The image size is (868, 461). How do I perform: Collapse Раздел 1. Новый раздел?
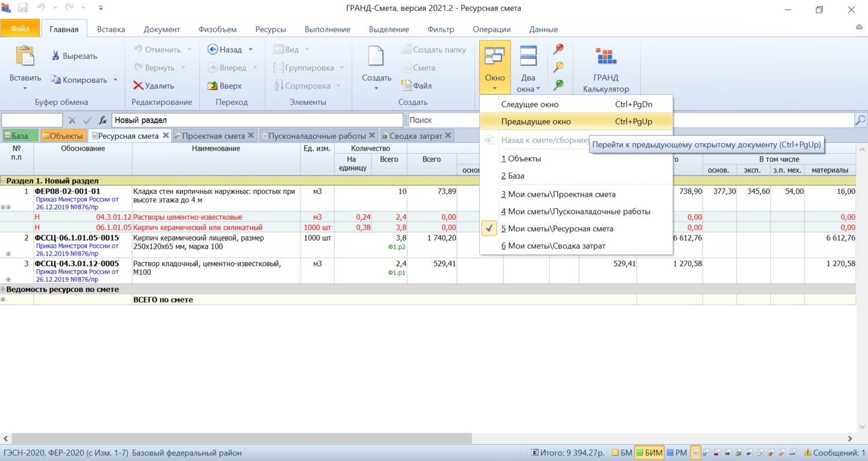(3, 181)
